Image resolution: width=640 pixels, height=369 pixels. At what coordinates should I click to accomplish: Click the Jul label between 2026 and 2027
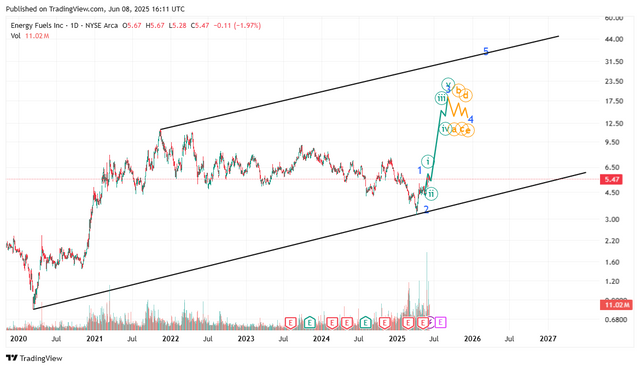pos(510,339)
